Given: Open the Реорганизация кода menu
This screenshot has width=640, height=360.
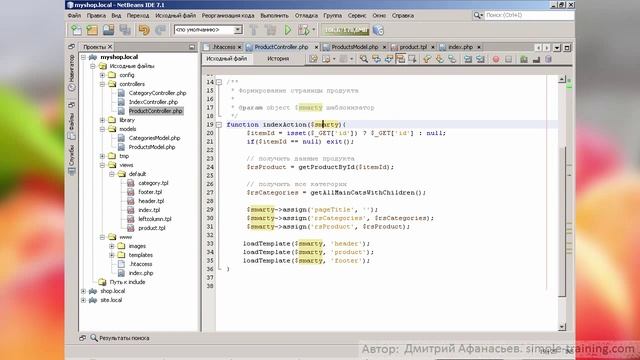Looking at the screenshot, I should 228,15.
